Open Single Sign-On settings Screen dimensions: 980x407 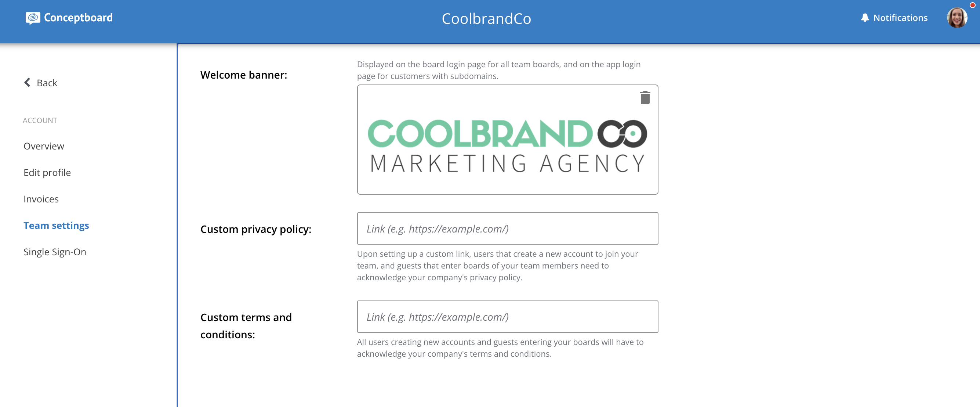(55, 252)
